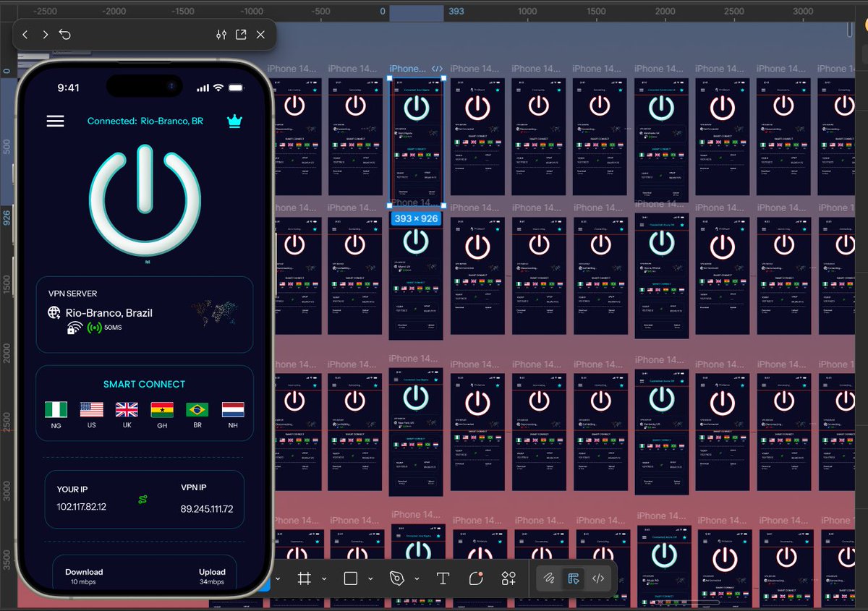
Task: Click the 393 marker on horizontal ruler
Action: tap(456, 11)
